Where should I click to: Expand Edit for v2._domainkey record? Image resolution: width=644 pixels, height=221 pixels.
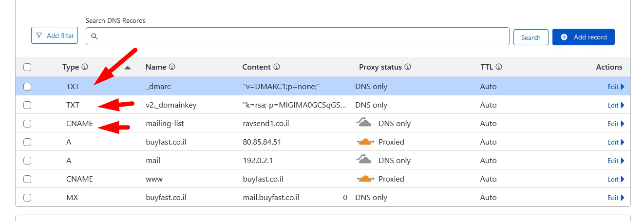[616, 105]
